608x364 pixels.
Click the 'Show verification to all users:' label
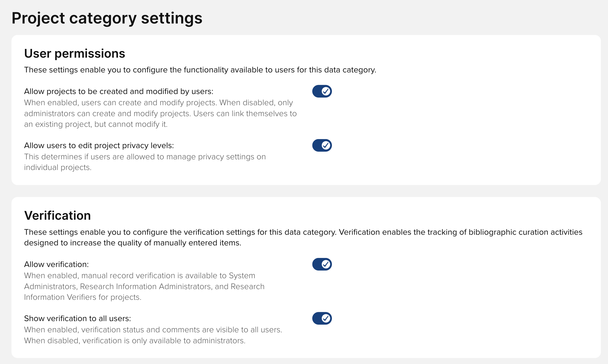[77, 318]
